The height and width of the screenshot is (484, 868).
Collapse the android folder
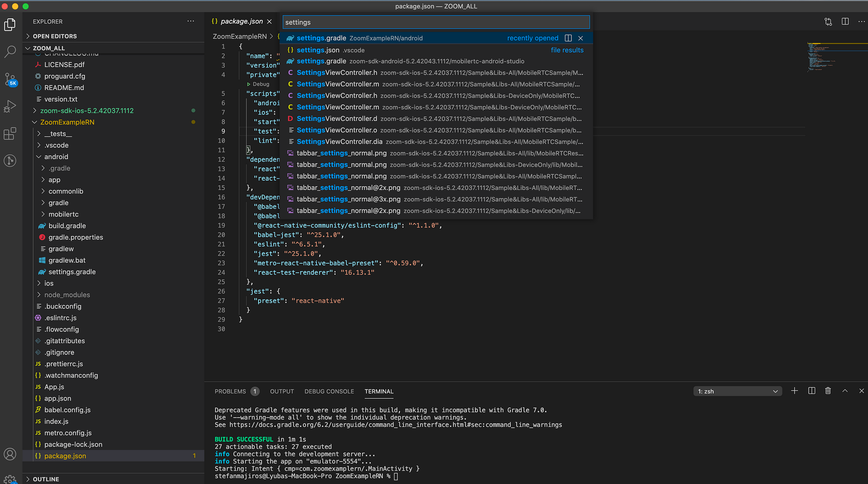pyautogui.click(x=56, y=157)
